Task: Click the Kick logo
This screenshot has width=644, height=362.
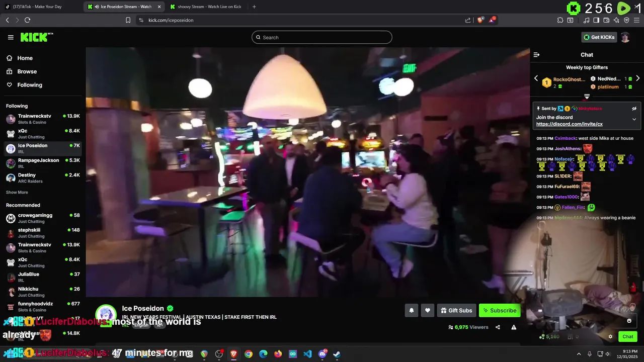Action: tap(37, 37)
